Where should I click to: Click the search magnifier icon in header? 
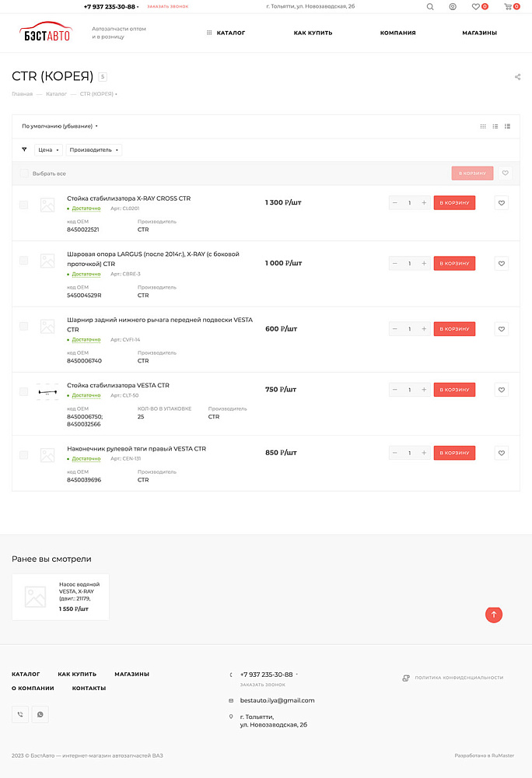[430, 7]
